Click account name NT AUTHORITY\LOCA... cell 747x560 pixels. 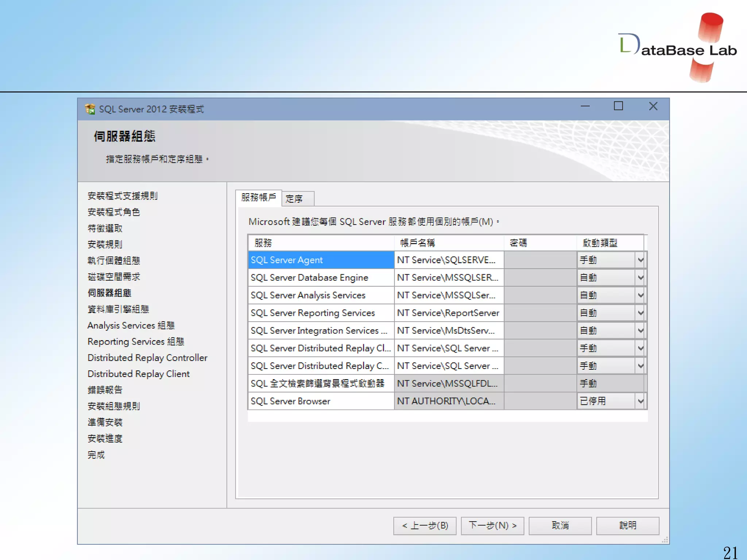(449, 401)
